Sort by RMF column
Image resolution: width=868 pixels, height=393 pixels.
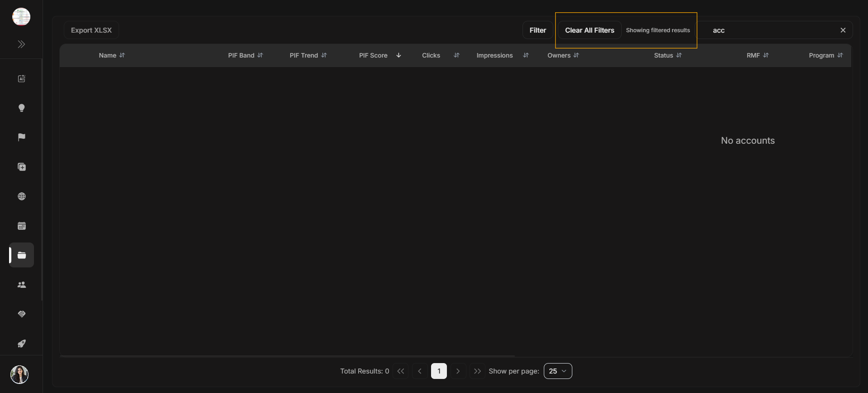pyautogui.click(x=766, y=55)
